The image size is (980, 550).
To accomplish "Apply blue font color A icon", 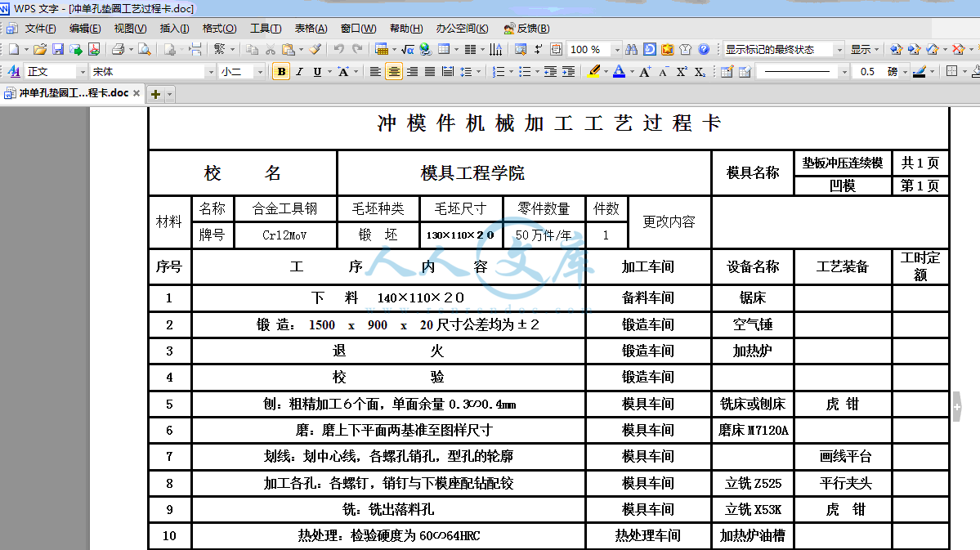I will pyautogui.click(x=619, y=72).
